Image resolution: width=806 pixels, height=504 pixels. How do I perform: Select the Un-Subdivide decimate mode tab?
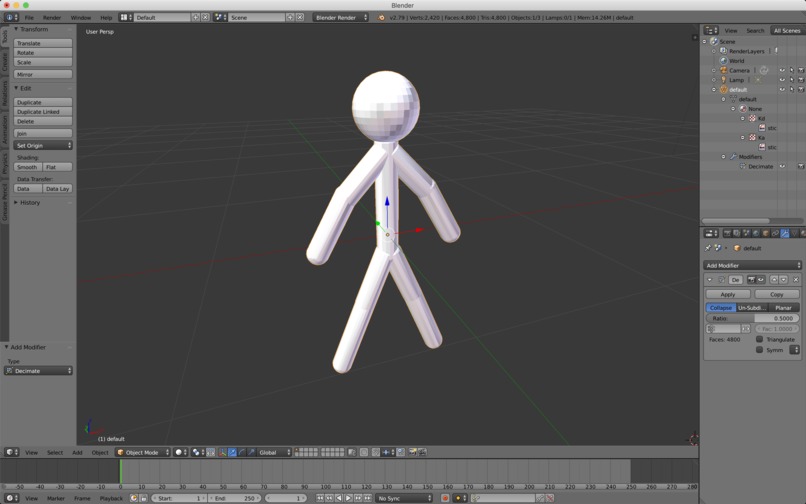click(752, 308)
